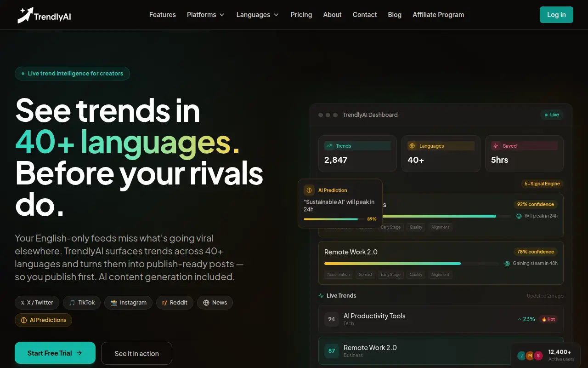Go to the Blog page
This screenshot has height=368, width=588.
coord(395,15)
